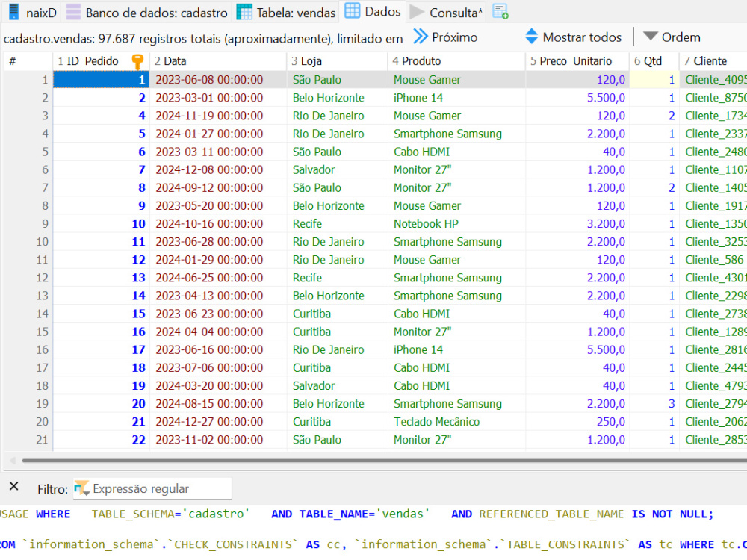This screenshot has height=560, width=747.
Task: Click the new query tab icon
Action: click(500, 11)
